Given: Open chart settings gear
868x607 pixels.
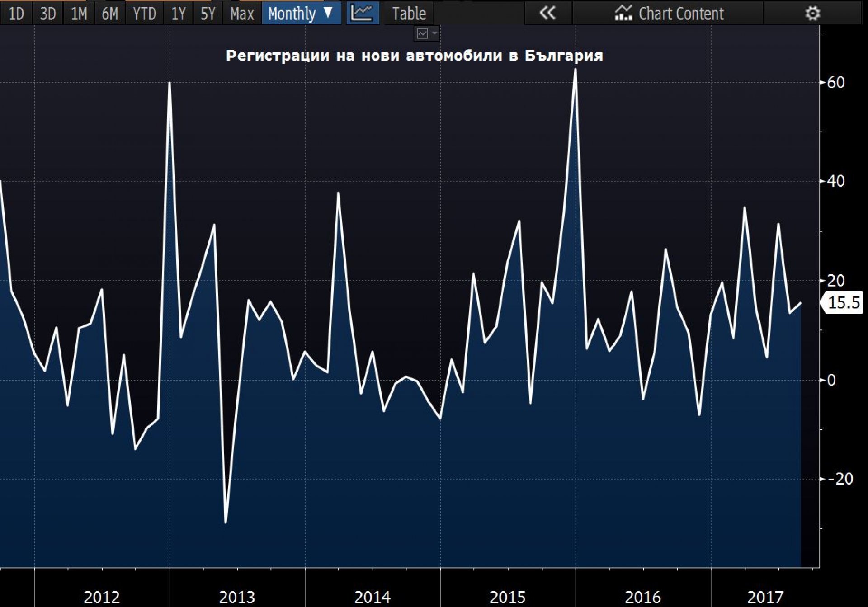Looking at the screenshot, I should 812,14.
